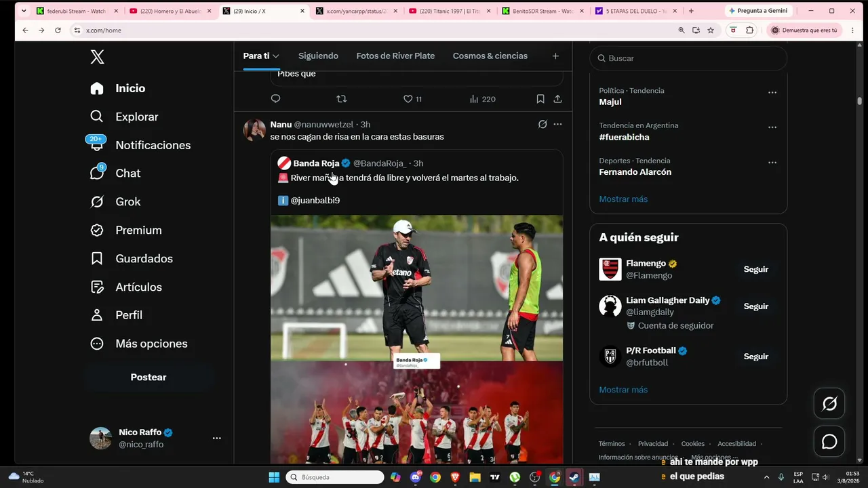The width and height of the screenshot is (868, 488).
Task: Open the browser tab search dropdown
Action: click(23, 11)
